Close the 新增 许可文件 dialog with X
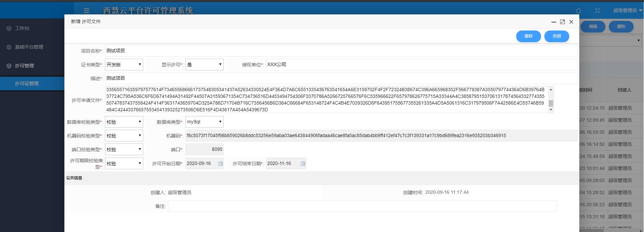Screen dimensions: 644x232 571,22
